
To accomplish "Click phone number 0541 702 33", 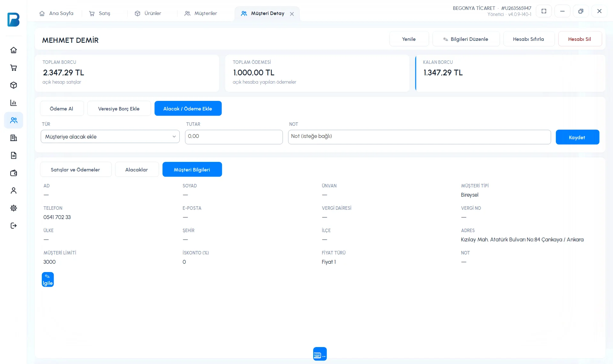I will pos(57,217).
